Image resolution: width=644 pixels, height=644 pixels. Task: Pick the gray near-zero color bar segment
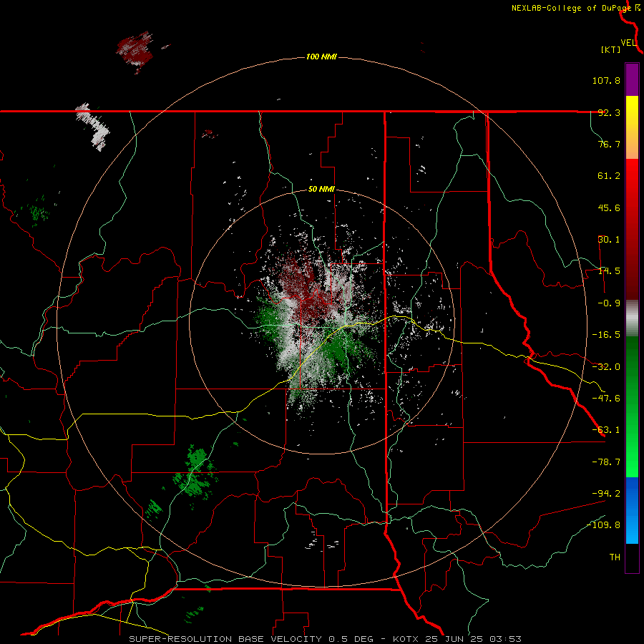coord(632,318)
